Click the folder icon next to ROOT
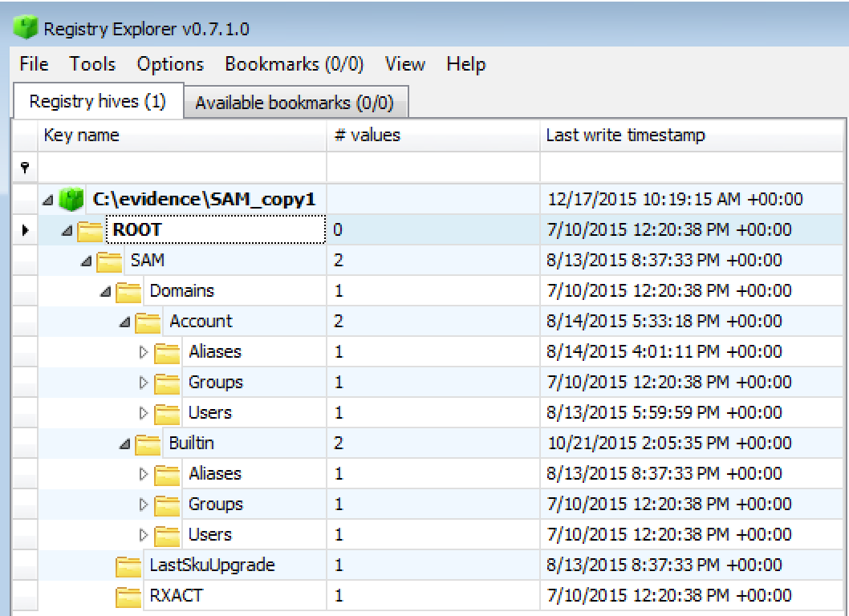The height and width of the screenshot is (616, 849). pyautogui.click(x=90, y=231)
